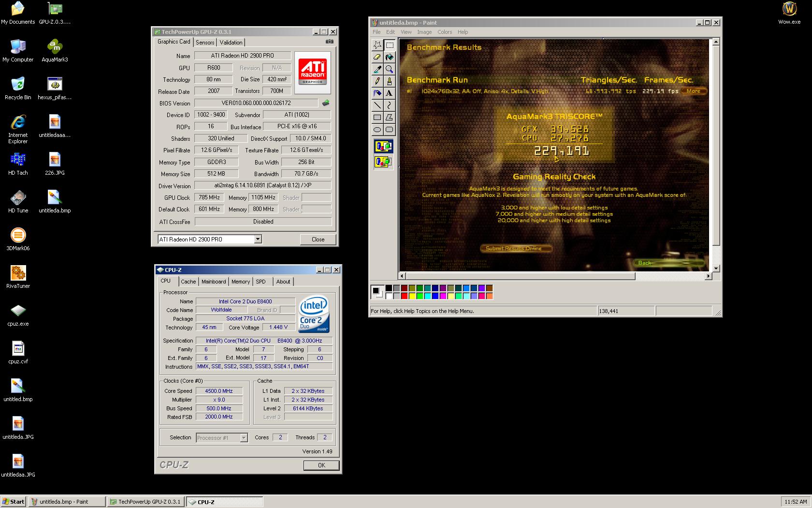Click the Core Speed '4500.0 MHz' value
This screenshot has width=812, height=508.
pyautogui.click(x=219, y=391)
